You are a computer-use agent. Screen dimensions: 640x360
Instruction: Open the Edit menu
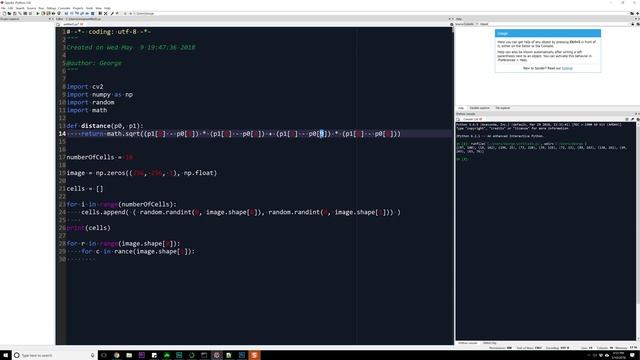(x=11, y=8)
